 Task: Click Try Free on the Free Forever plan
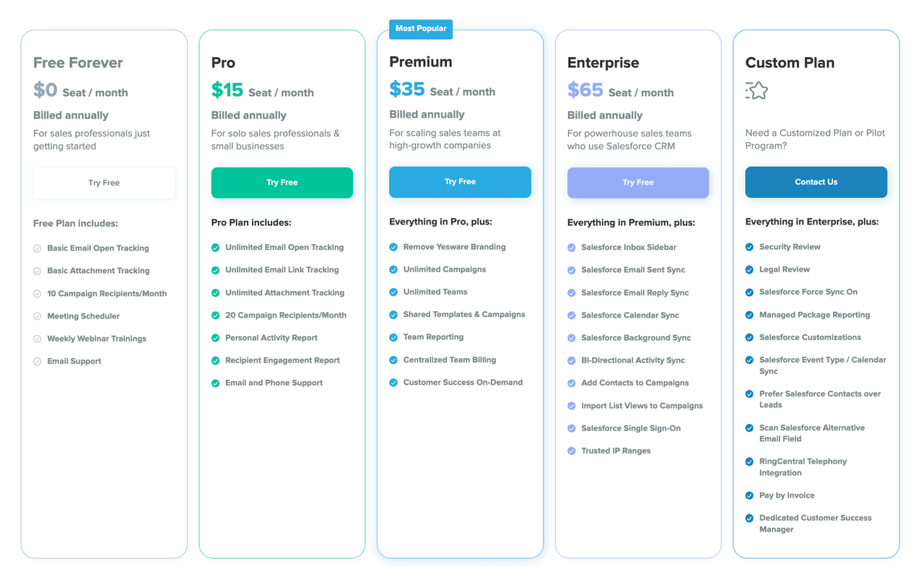point(104,183)
